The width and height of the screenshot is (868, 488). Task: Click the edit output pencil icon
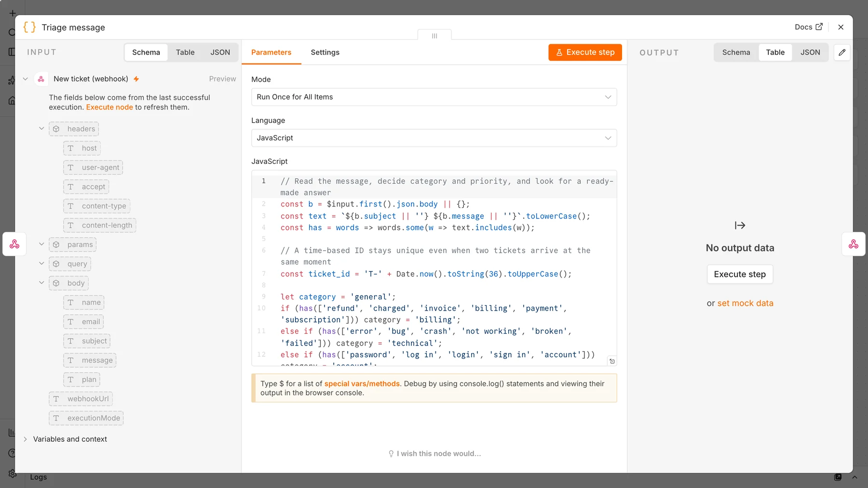click(842, 52)
